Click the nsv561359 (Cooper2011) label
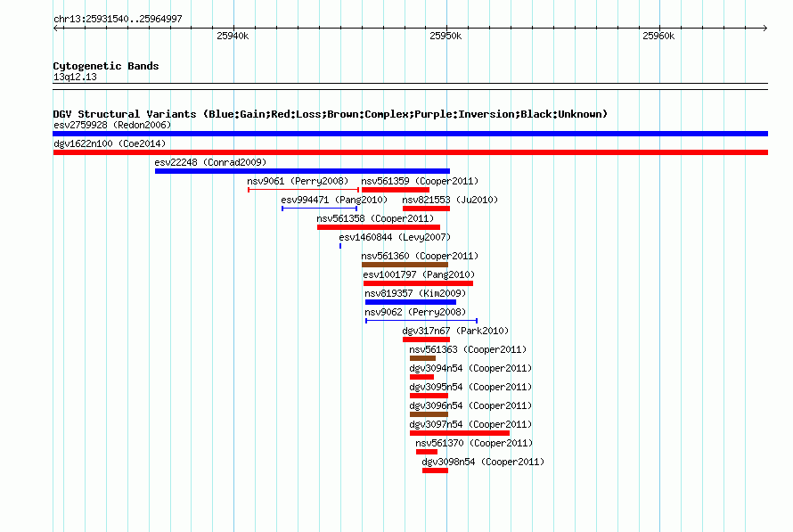The width and height of the screenshot is (793, 532). (420, 181)
